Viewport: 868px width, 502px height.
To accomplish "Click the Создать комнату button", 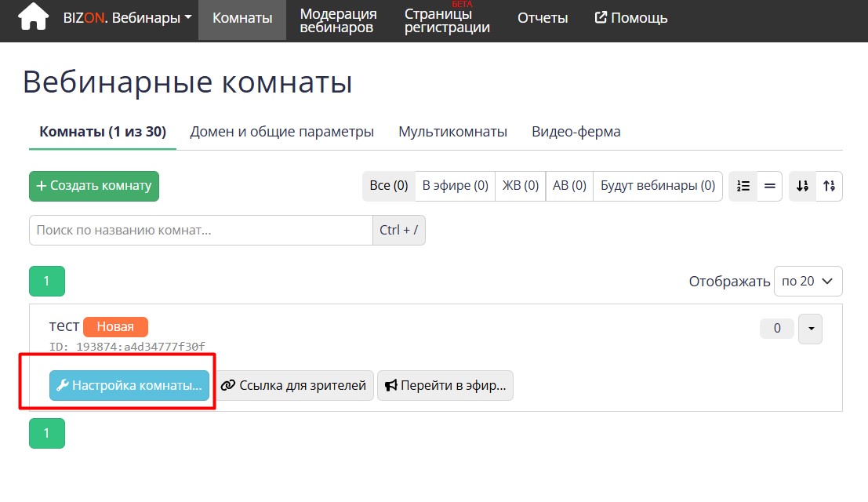I will [94, 186].
